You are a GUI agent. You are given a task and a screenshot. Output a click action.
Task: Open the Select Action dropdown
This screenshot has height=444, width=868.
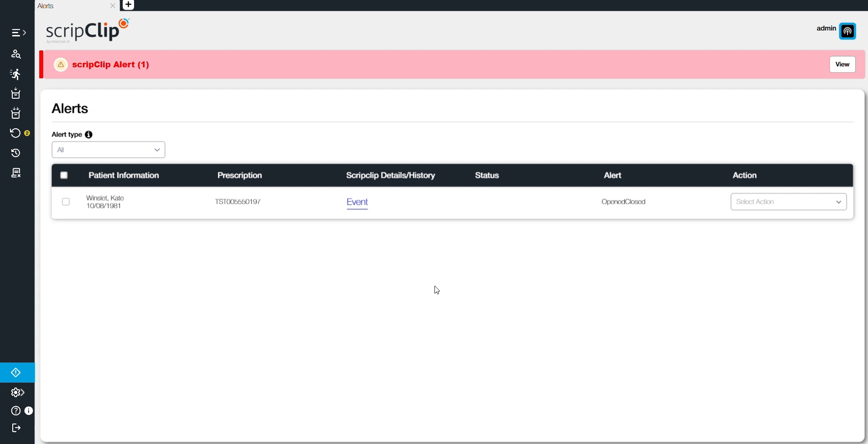(788, 202)
